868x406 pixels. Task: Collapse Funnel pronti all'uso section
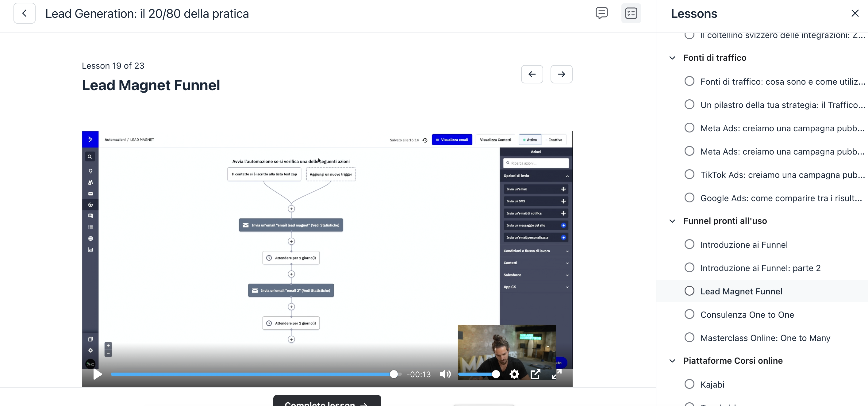672,221
